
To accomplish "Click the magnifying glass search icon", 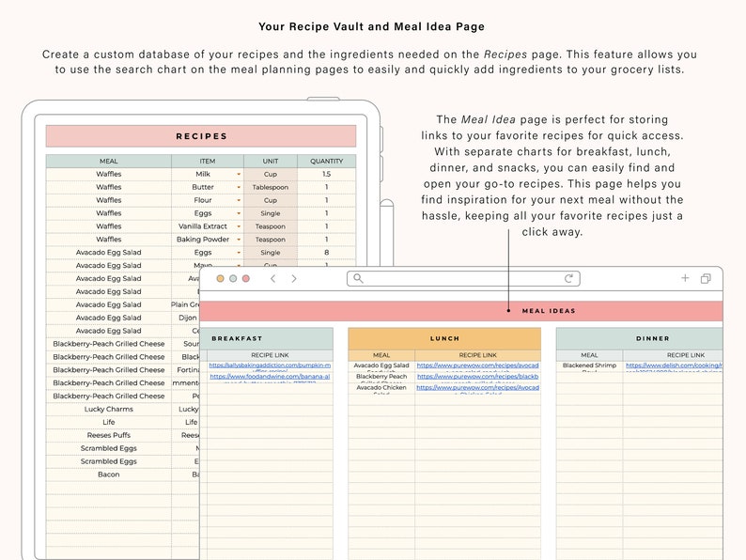I will pos(358,278).
